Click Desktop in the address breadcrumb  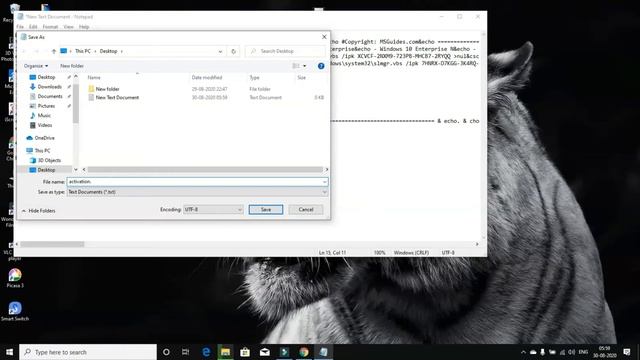(109, 51)
